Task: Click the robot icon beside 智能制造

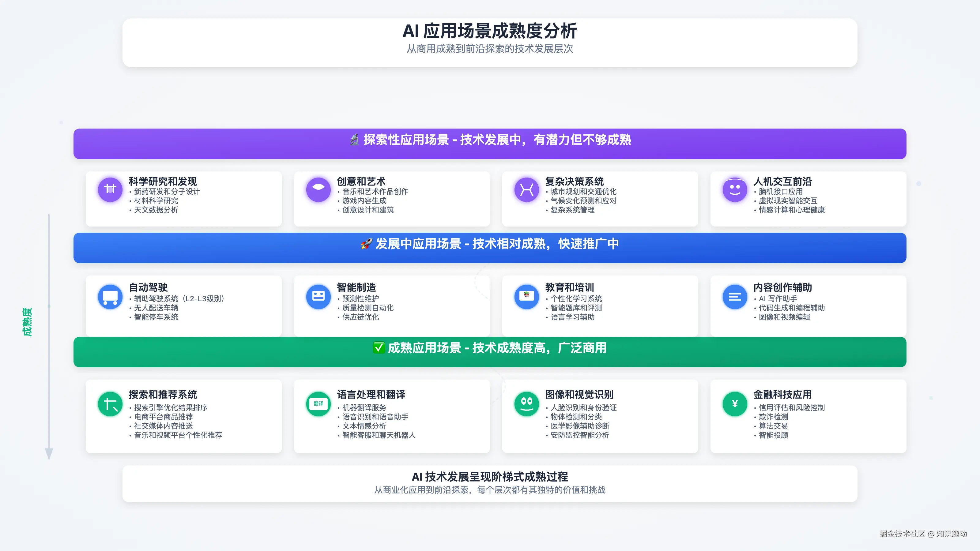Action: click(x=318, y=297)
